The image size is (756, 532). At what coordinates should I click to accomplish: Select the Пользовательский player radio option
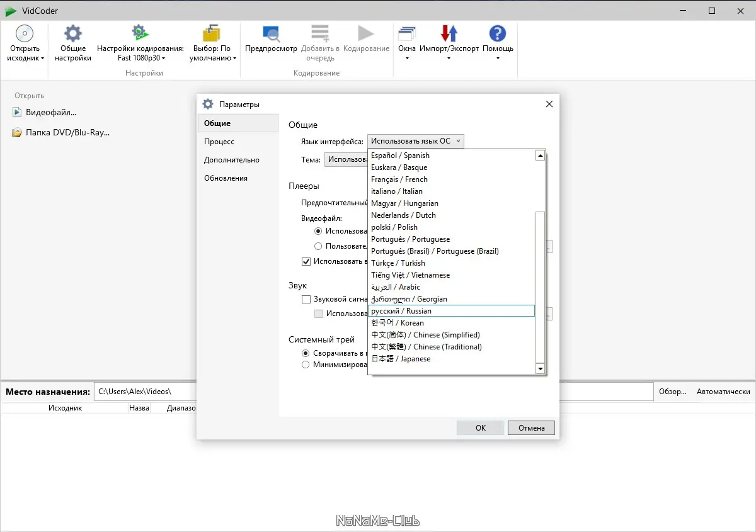(x=318, y=246)
